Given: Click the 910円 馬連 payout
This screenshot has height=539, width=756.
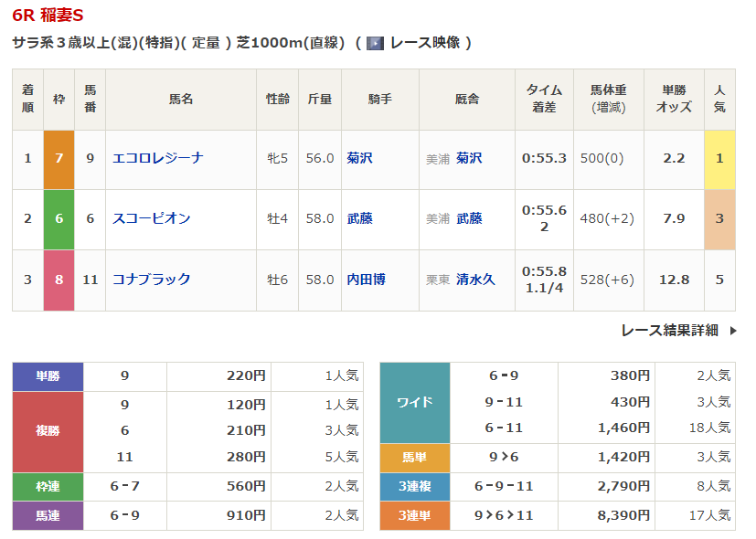Looking at the screenshot, I should tap(246, 516).
